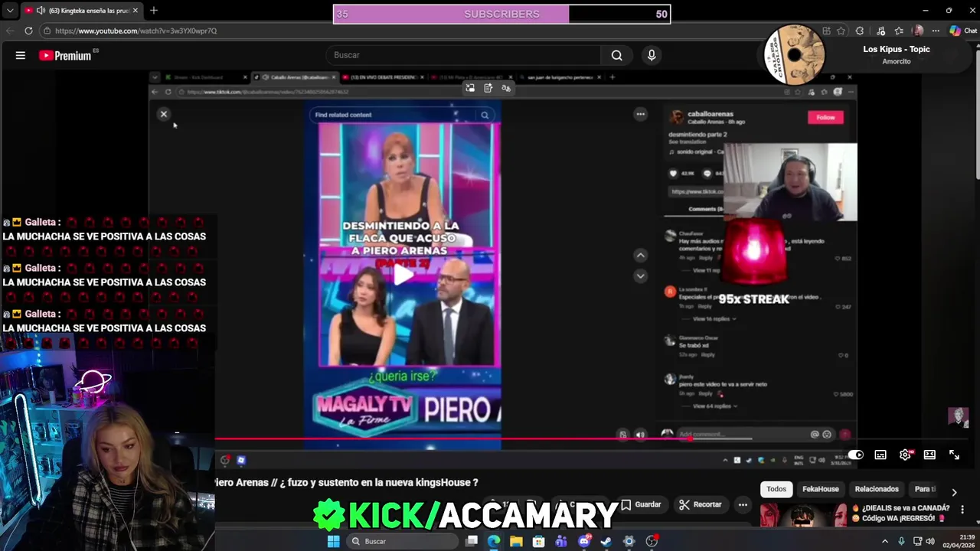Open the YouTube player settings gear

tap(905, 455)
